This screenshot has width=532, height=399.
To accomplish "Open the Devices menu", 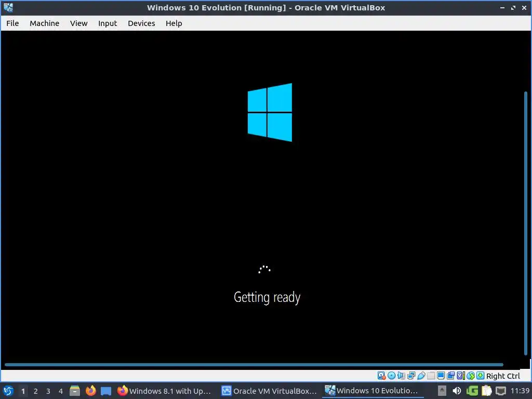I will (x=141, y=23).
